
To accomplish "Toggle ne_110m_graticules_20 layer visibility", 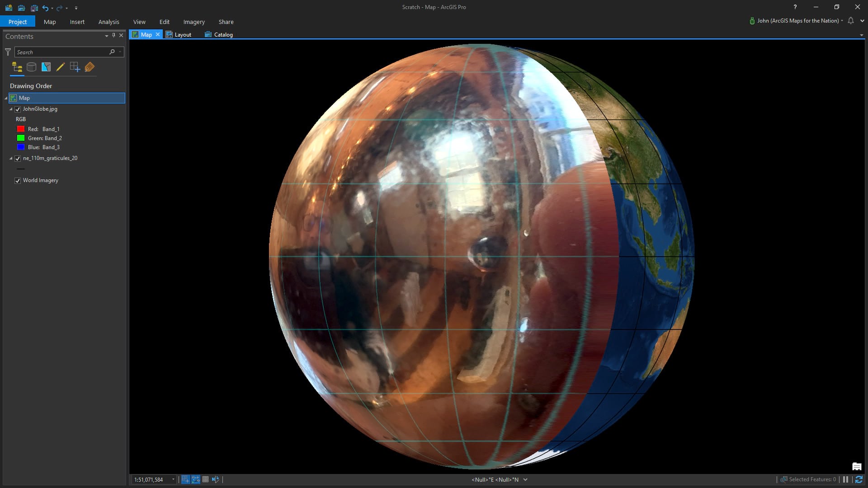I will tap(18, 159).
